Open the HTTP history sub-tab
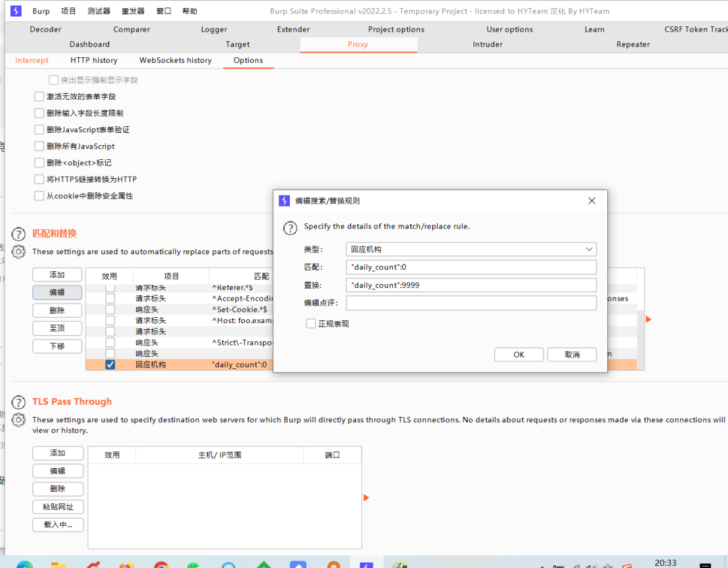 94,60
